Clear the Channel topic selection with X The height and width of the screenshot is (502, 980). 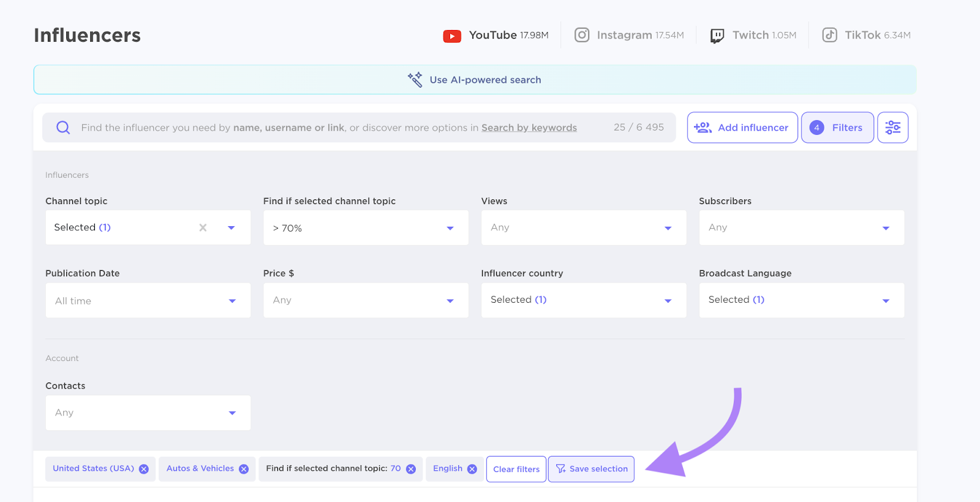[203, 227]
